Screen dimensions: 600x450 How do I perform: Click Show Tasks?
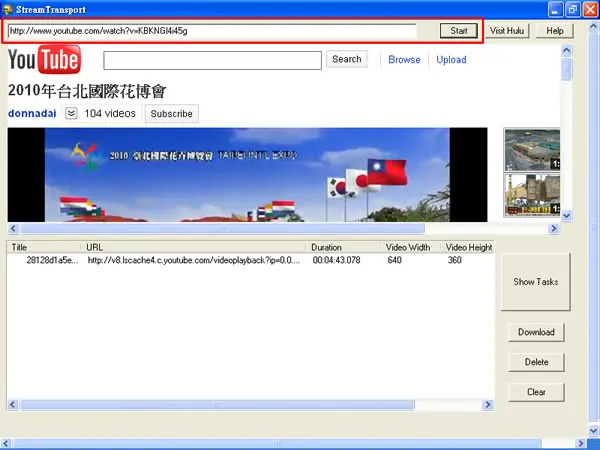(535, 282)
